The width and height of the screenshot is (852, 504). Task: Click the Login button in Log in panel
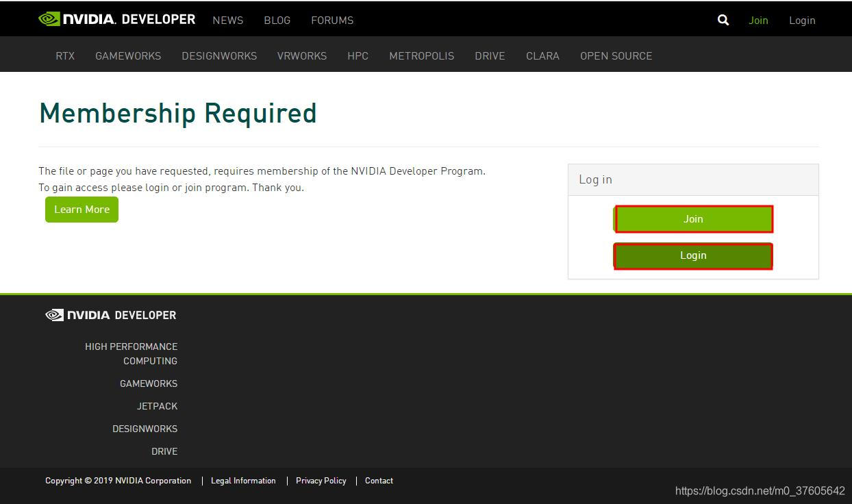click(x=693, y=255)
